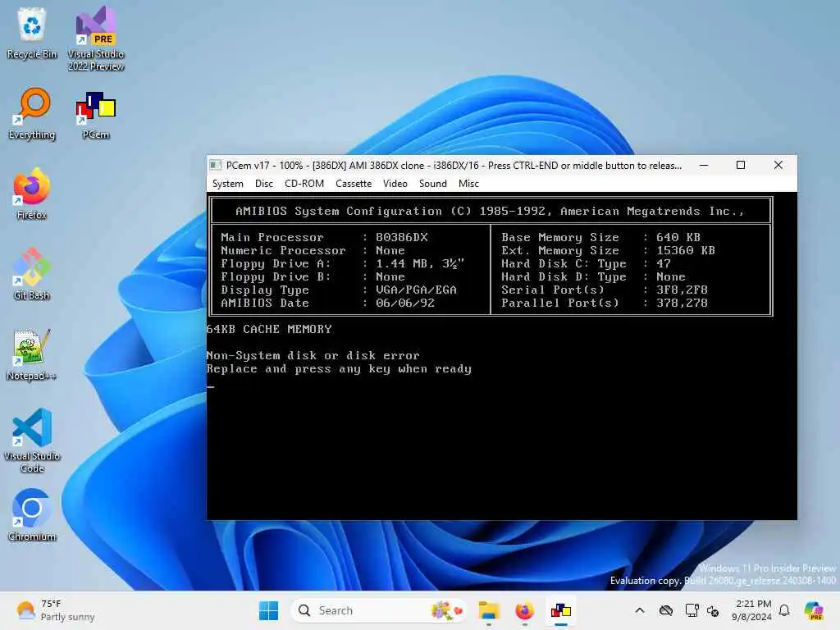Open the Windows Start menu
This screenshot has height=630, width=840.
click(268, 610)
